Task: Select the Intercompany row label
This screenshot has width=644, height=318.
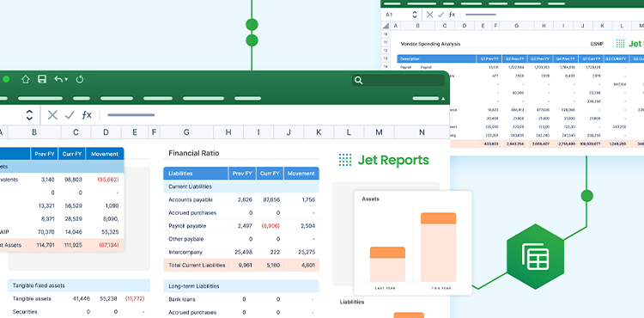Action: coord(185,252)
